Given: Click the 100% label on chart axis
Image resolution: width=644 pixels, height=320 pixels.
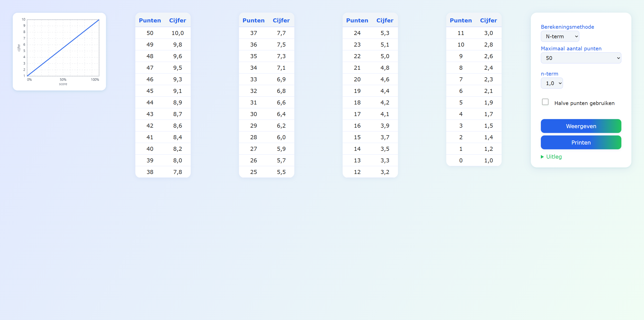Looking at the screenshot, I should [x=95, y=80].
